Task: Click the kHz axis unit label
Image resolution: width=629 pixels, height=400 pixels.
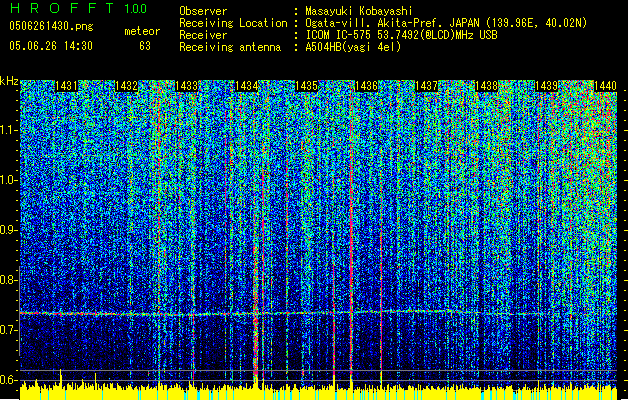Action: [9, 80]
